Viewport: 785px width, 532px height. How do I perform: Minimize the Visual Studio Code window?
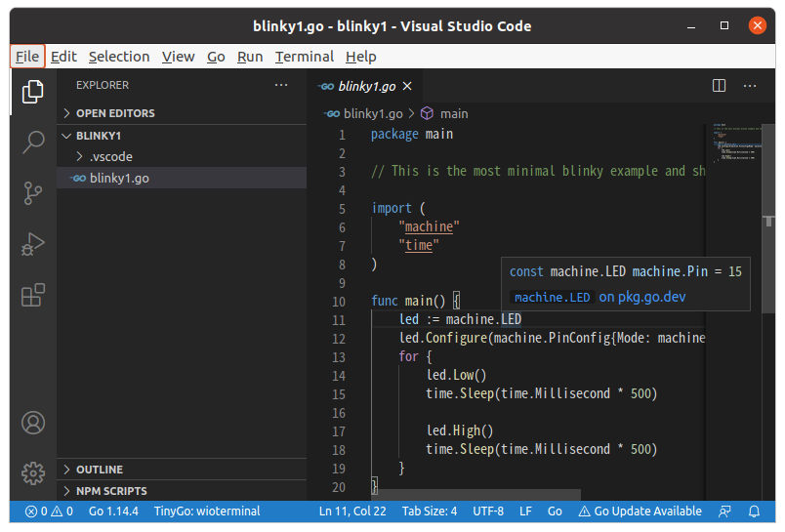point(691,26)
